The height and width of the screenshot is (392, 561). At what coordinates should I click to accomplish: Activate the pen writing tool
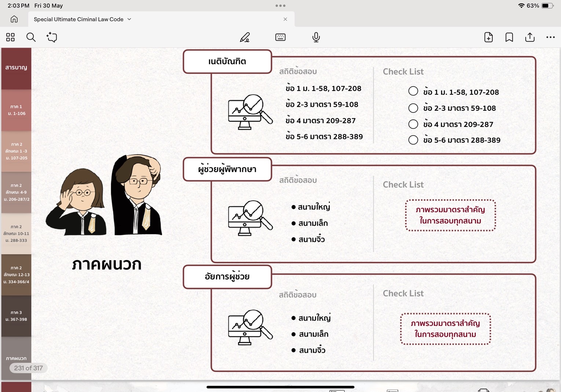[x=245, y=37]
